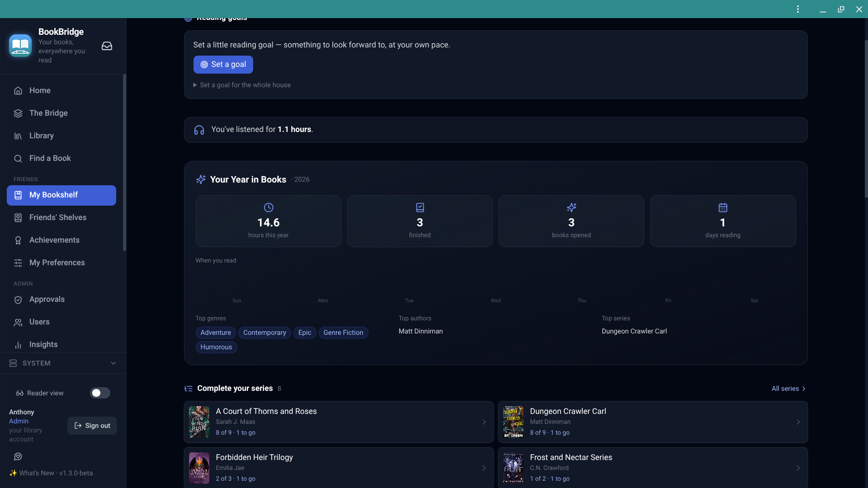Open Insights admin page
The image size is (868, 488).
[x=61, y=345]
